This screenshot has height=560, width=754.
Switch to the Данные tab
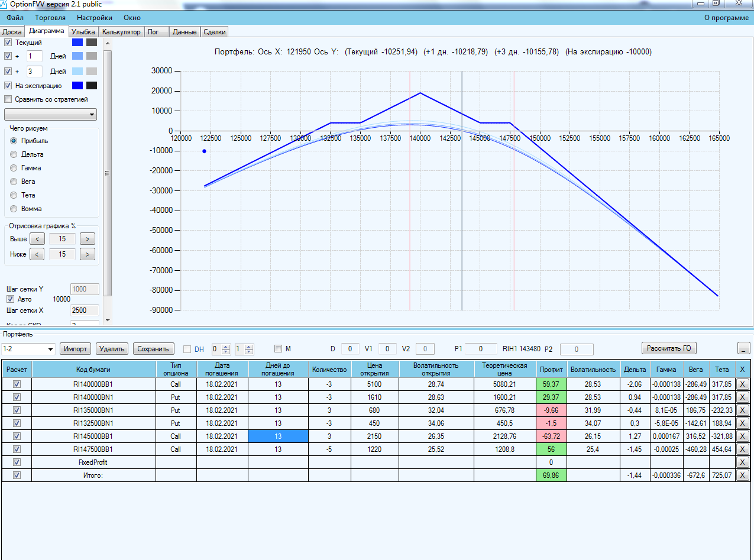point(185,32)
